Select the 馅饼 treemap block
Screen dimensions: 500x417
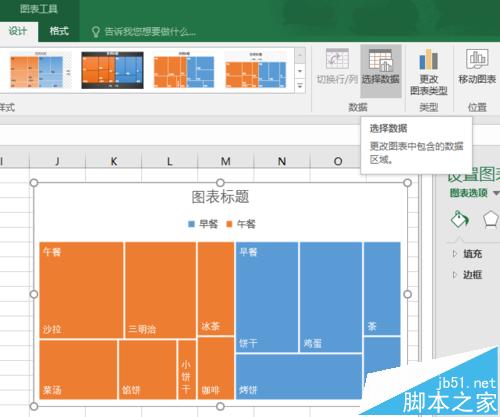148,370
